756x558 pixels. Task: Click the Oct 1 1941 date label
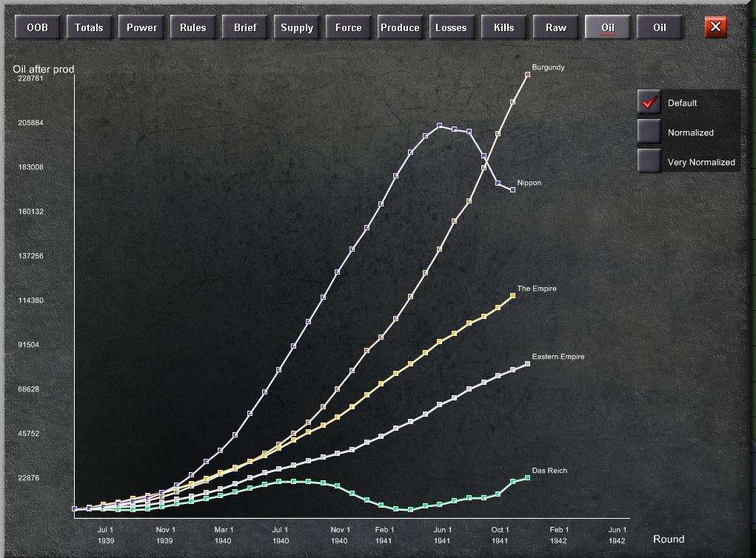point(500,535)
